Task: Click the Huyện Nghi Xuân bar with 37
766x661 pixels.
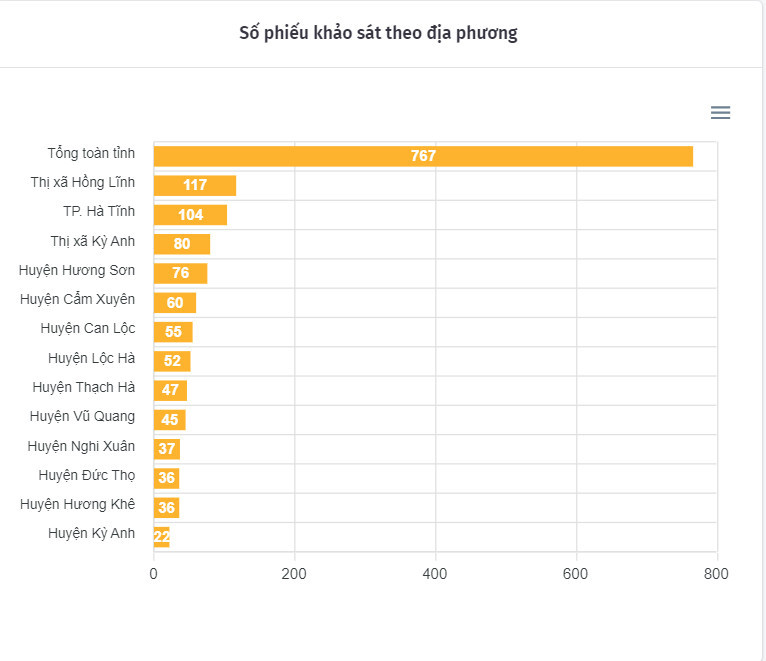Action: pos(167,449)
